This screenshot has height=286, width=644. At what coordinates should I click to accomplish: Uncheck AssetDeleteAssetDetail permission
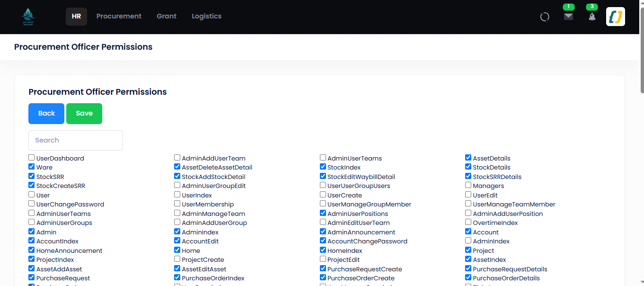(x=177, y=167)
